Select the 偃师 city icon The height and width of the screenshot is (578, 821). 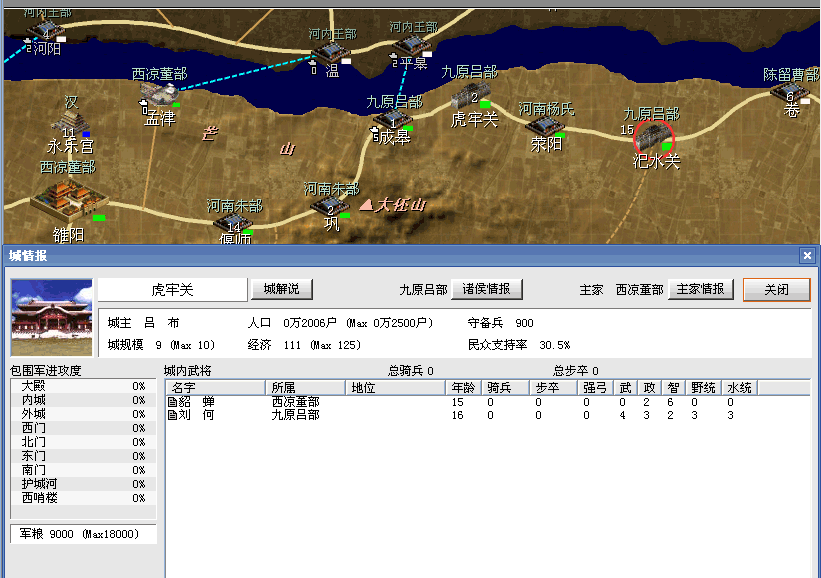232,223
